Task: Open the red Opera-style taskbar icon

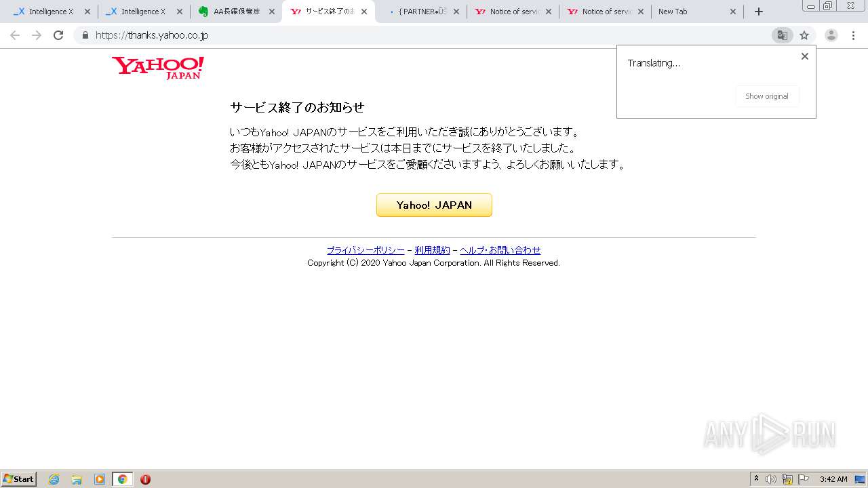Action: coord(145,479)
